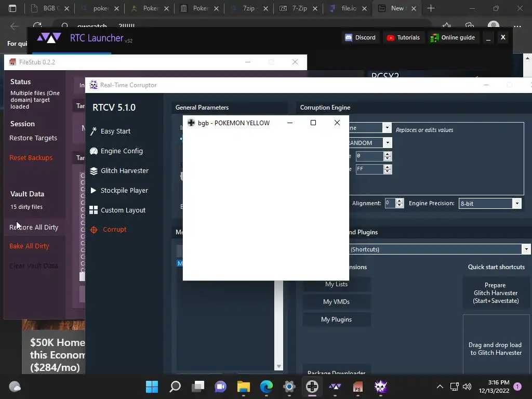Click the Stockpile Player play icon
The image size is (532, 399).
[94, 190]
